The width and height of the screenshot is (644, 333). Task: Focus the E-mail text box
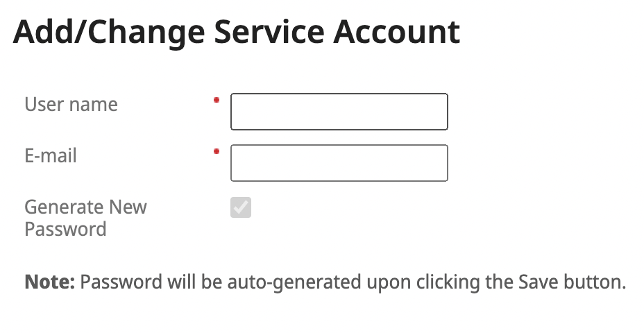[x=339, y=163]
